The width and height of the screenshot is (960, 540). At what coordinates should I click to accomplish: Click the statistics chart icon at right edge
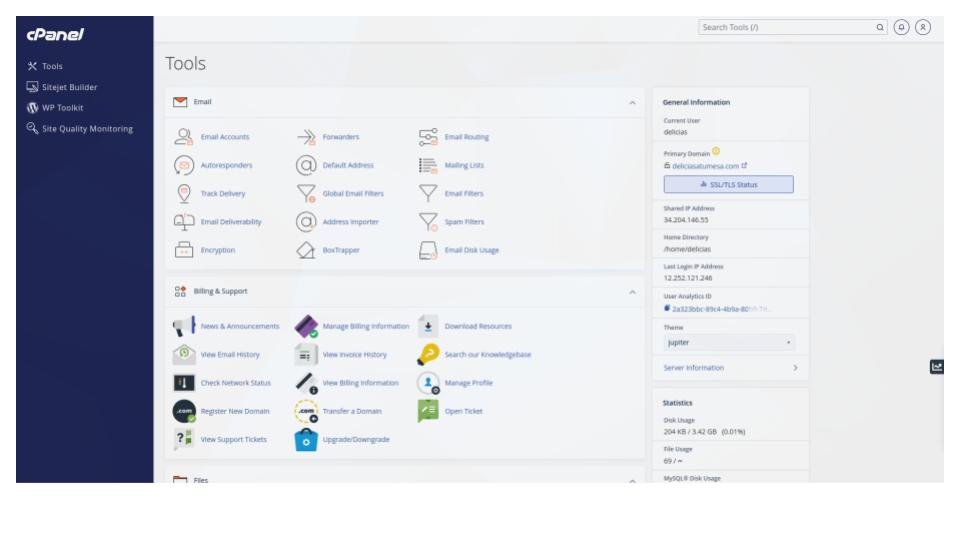[937, 367]
